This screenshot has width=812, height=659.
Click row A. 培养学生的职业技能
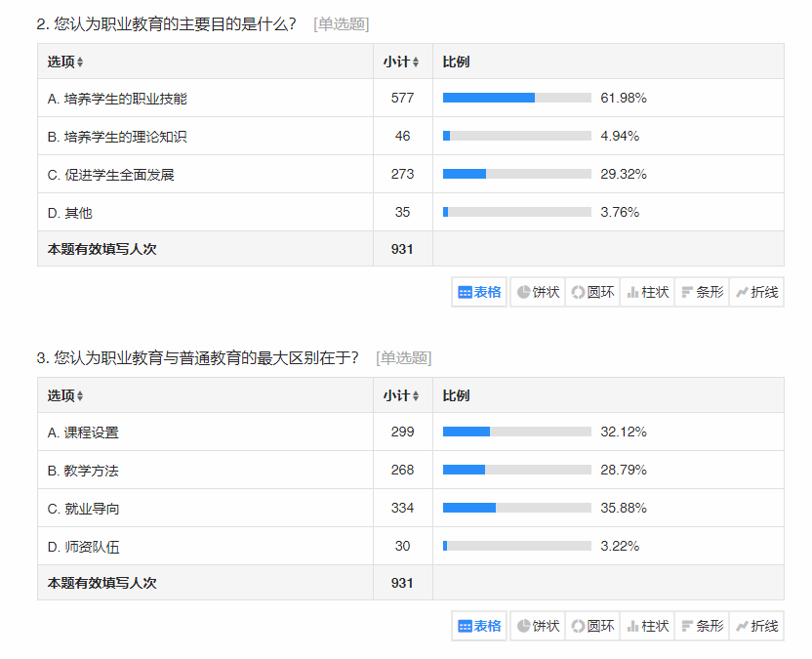pyautogui.click(x=117, y=99)
